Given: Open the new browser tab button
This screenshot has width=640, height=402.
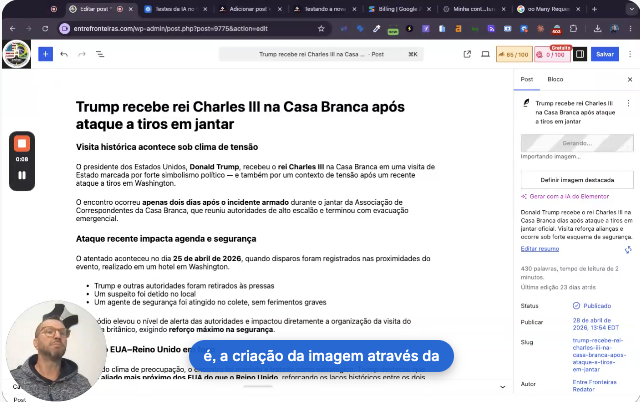Looking at the screenshot, I should click(x=594, y=9).
